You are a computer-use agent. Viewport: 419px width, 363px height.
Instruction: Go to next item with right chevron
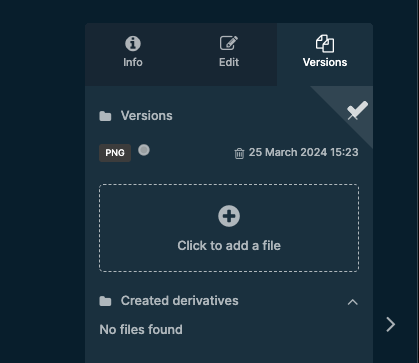(391, 324)
